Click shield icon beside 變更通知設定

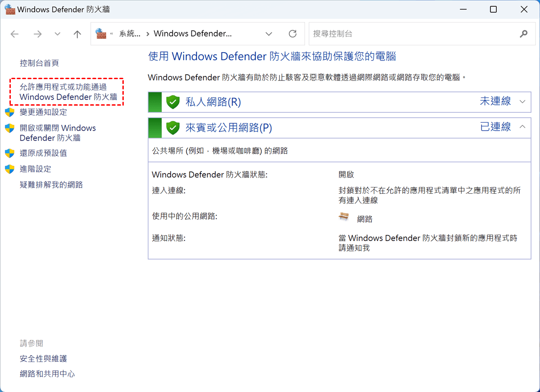point(9,112)
